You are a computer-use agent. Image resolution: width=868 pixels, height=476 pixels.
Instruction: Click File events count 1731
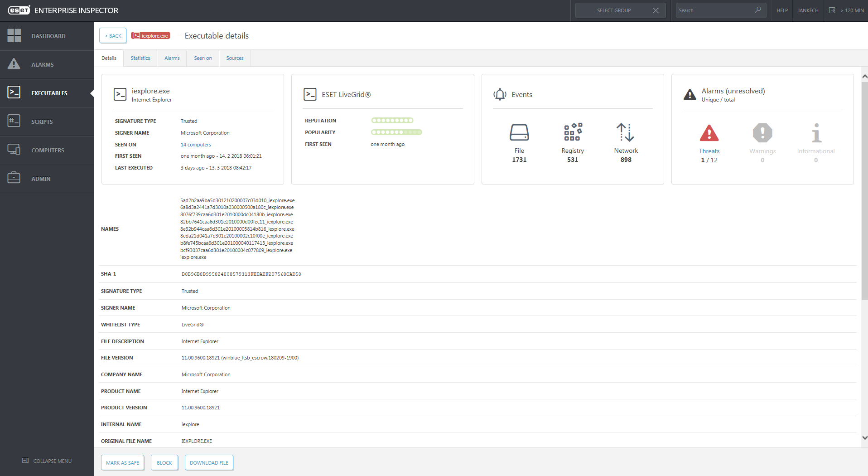[x=519, y=160]
